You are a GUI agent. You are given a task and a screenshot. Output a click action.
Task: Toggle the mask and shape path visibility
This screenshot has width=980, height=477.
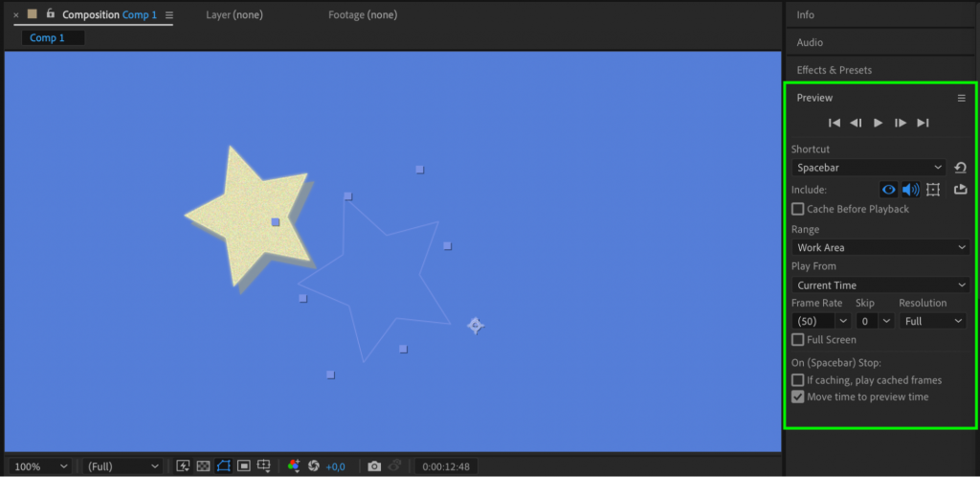pos(223,466)
